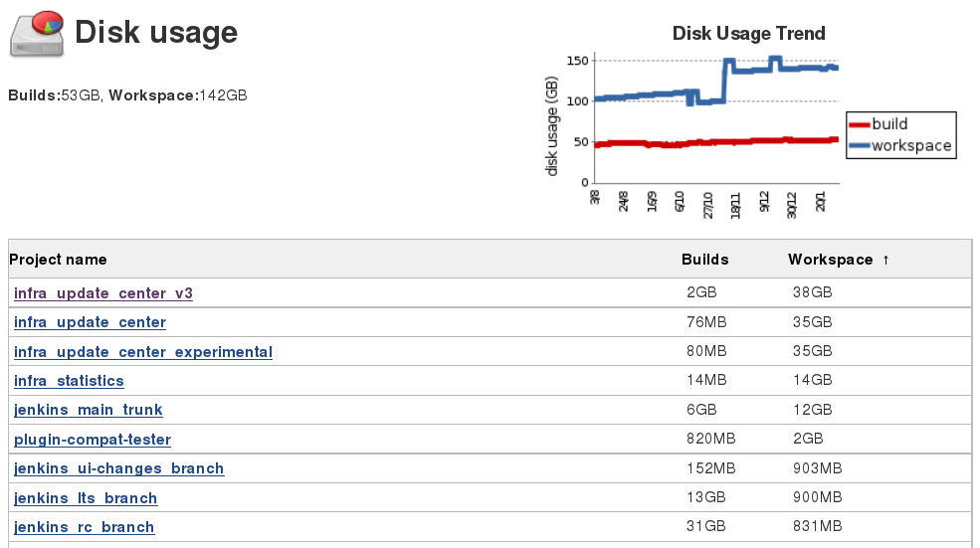Sort table by Builds column header

click(704, 260)
